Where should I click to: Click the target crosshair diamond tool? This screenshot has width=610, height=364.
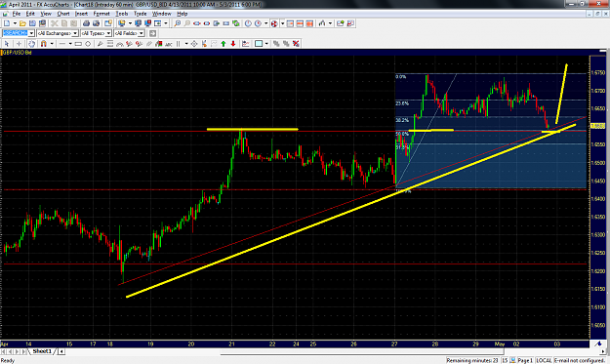tap(194, 44)
